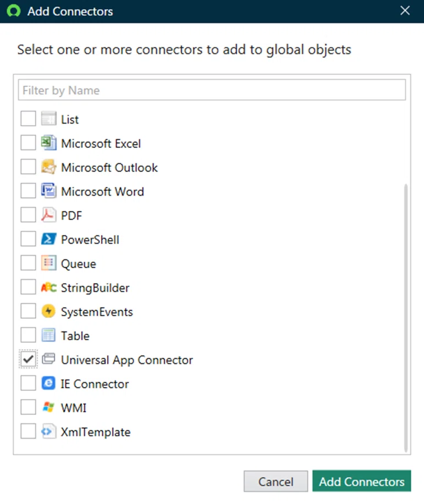Check the WMI checkbox
The height and width of the screenshot is (504, 424).
(x=28, y=407)
